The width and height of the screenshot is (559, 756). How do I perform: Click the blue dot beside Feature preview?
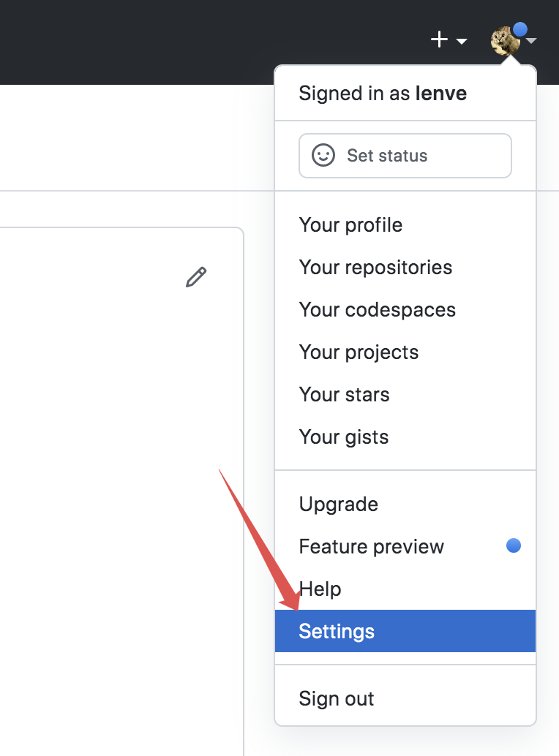514,545
